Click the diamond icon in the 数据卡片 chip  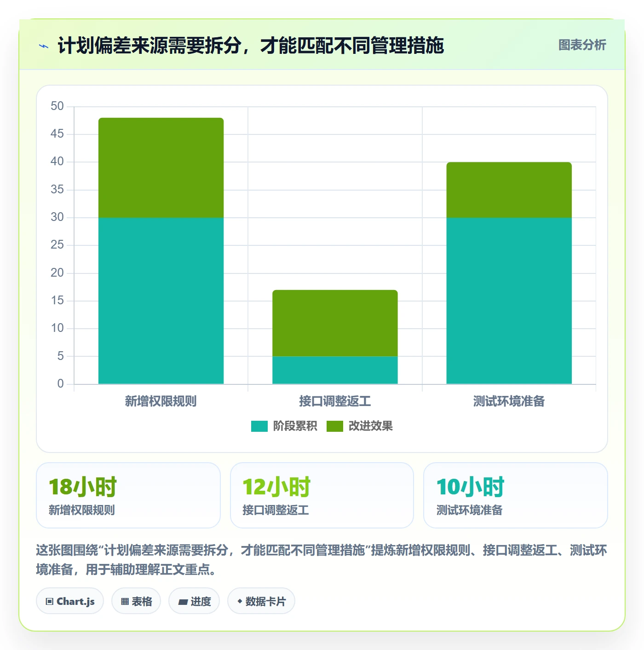pos(240,601)
